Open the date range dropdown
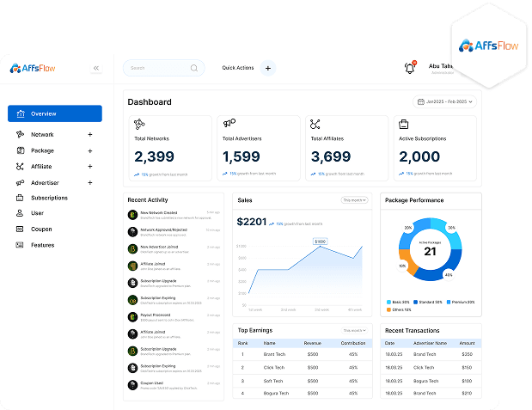Viewport: 532px width, 410px height. tap(444, 102)
